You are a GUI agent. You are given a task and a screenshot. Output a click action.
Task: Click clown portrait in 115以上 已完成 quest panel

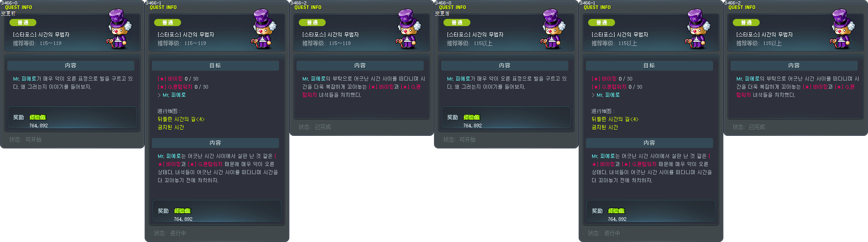pyautogui.click(x=842, y=29)
